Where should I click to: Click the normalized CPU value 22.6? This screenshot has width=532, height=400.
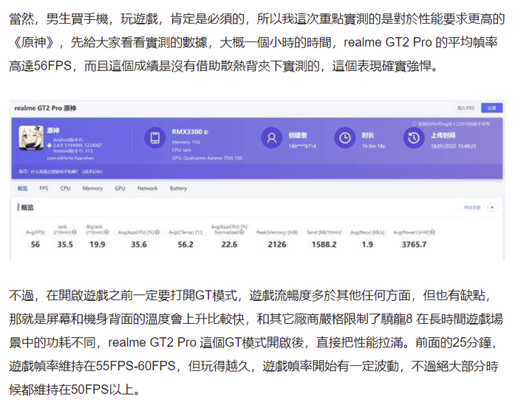229,245
